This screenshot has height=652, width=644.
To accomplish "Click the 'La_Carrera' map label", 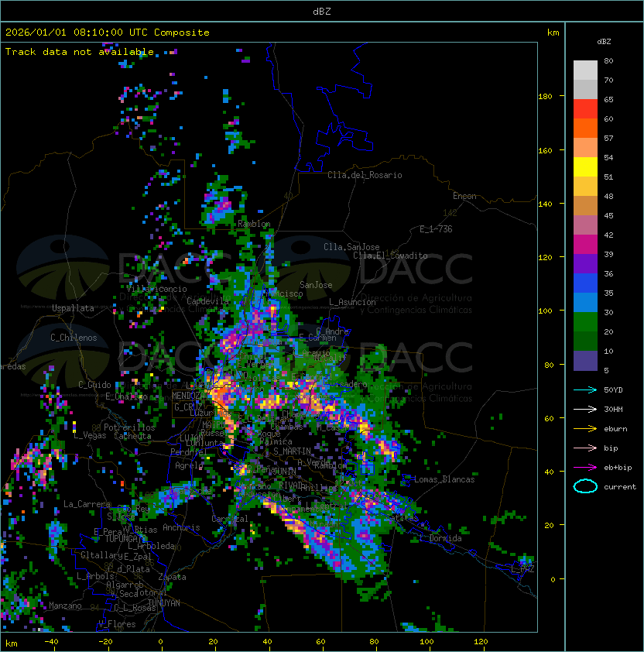I will pos(87,504).
